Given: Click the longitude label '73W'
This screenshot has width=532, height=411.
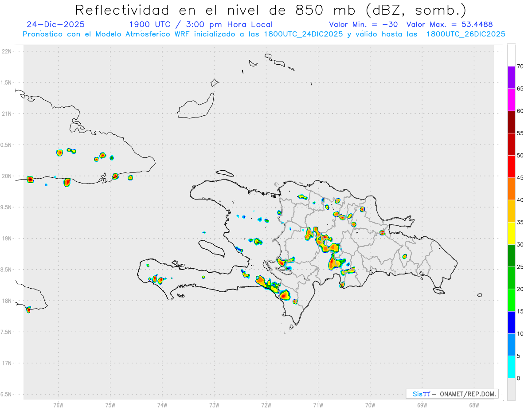Looking at the screenshot, I should click(214, 405).
